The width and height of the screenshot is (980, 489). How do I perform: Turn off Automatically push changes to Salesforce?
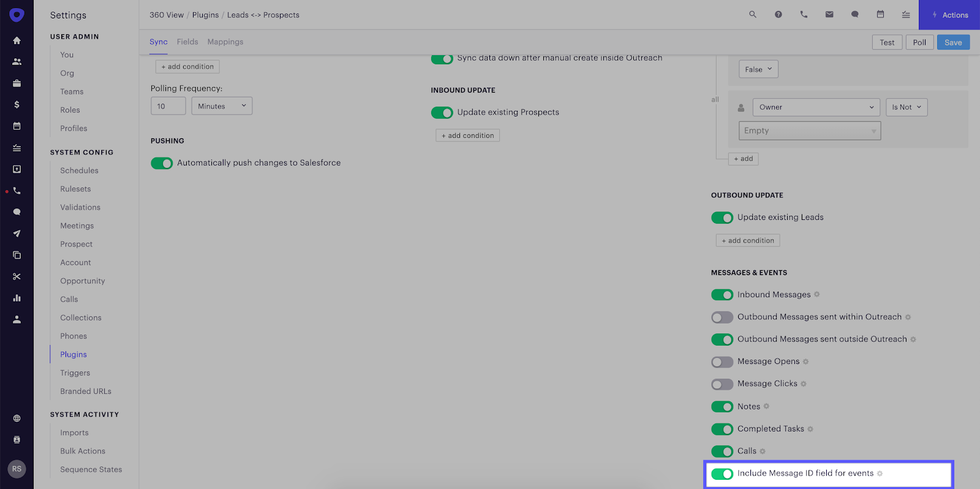[162, 164]
